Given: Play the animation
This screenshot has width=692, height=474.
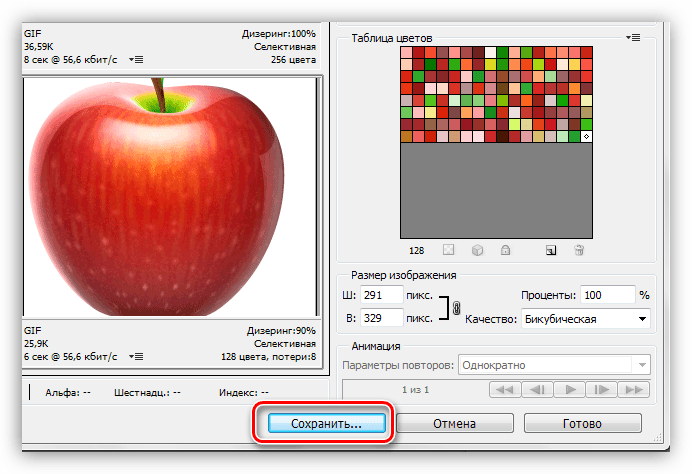Looking at the screenshot, I should pyautogui.click(x=569, y=390).
